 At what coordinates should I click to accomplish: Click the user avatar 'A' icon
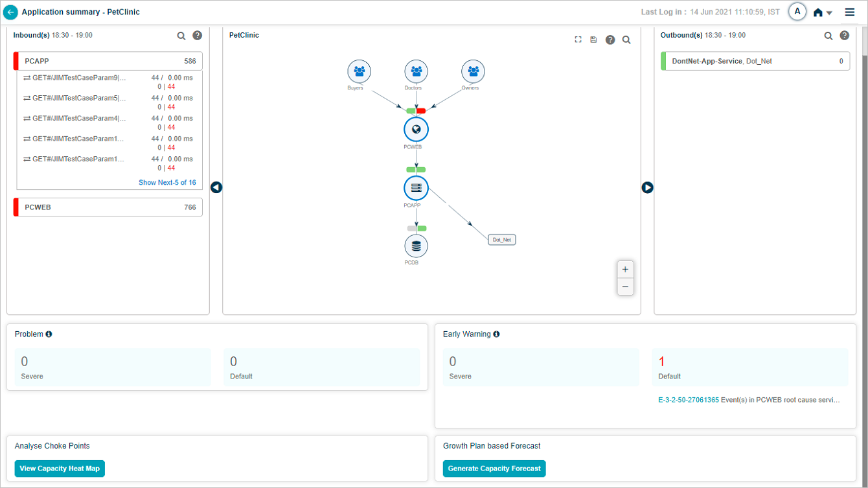pyautogui.click(x=797, y=12)
